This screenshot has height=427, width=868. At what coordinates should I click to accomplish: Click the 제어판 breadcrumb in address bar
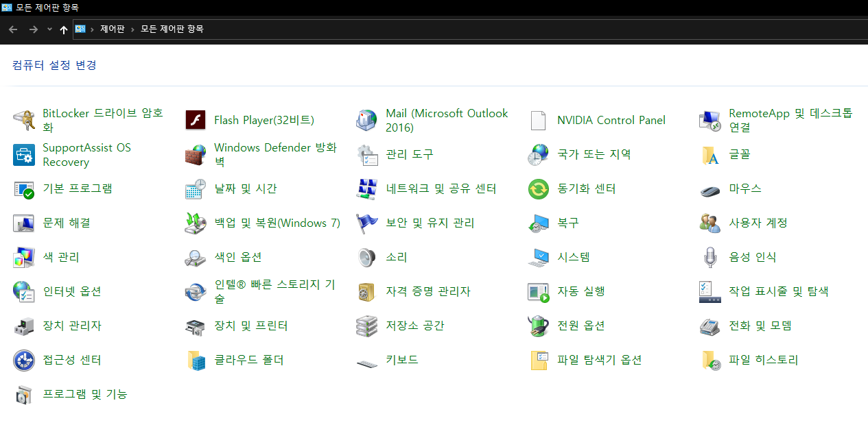click(x=112, y=29)
